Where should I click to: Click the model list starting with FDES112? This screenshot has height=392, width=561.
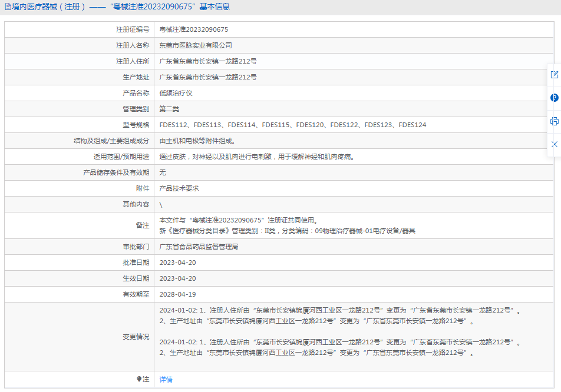[x=293, y=125]
